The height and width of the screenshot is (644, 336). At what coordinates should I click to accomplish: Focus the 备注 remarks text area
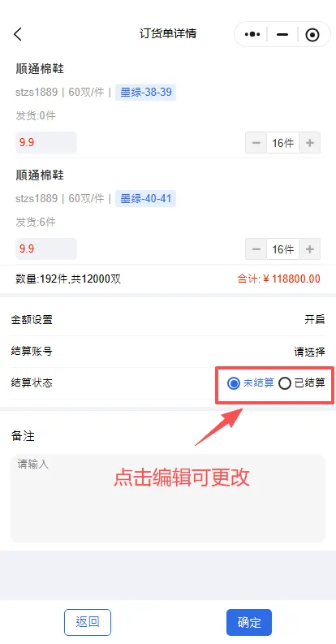click(x=168, y=498)
